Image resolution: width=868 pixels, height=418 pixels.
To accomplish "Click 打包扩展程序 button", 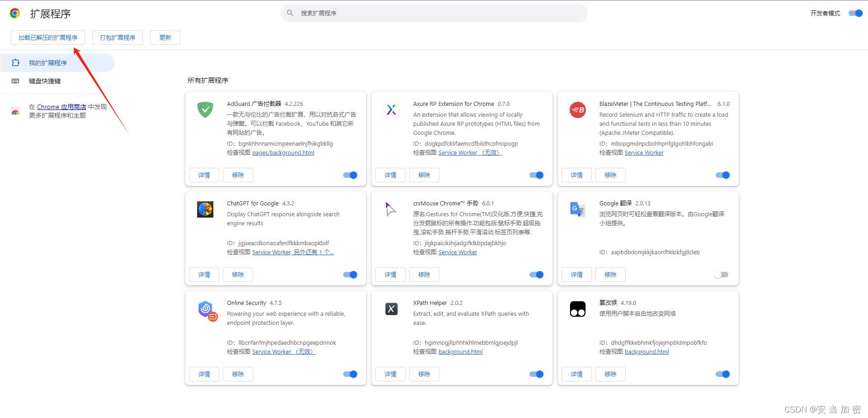I will tap(118, 38).
